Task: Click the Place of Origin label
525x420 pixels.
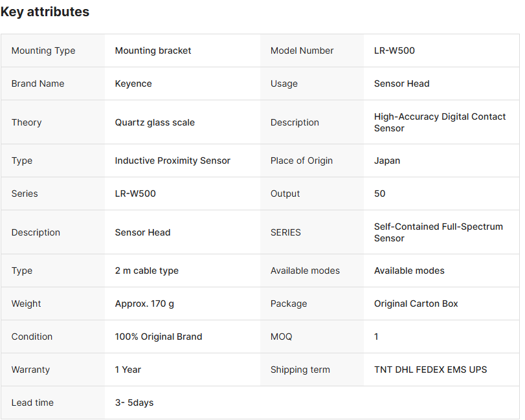Action: click(301, 160)
